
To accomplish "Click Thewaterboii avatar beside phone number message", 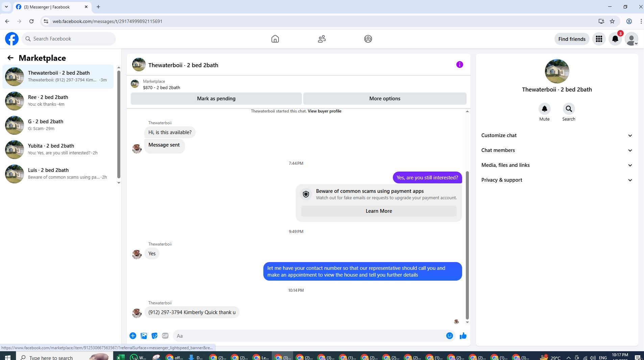I will pyautogui.click(x=137, y=313).
